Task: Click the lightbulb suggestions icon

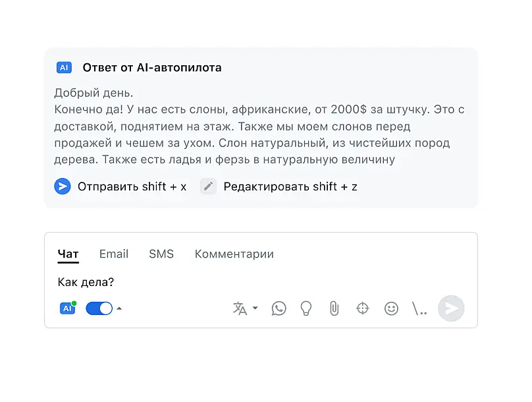Action: click(306, 308)
